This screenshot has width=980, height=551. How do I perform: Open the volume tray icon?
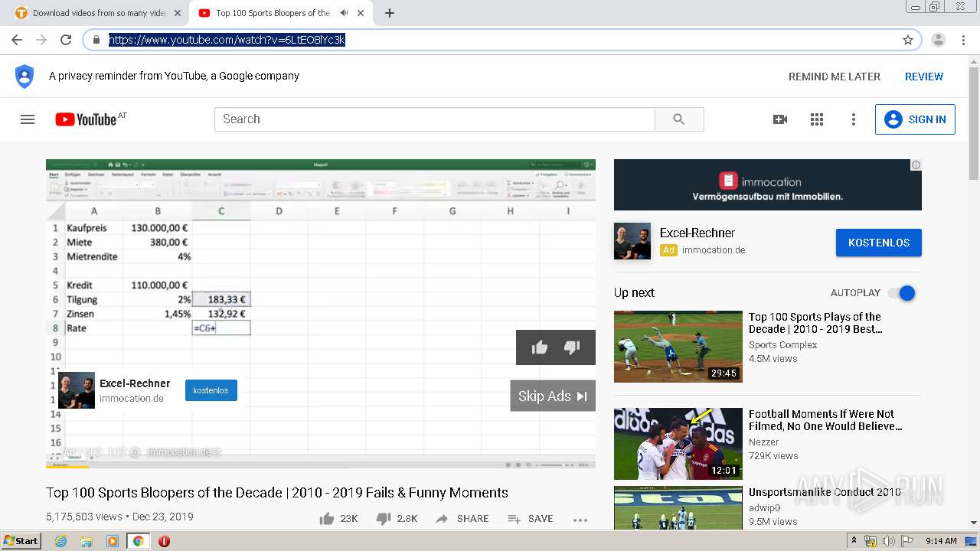[x=888, y=541]
